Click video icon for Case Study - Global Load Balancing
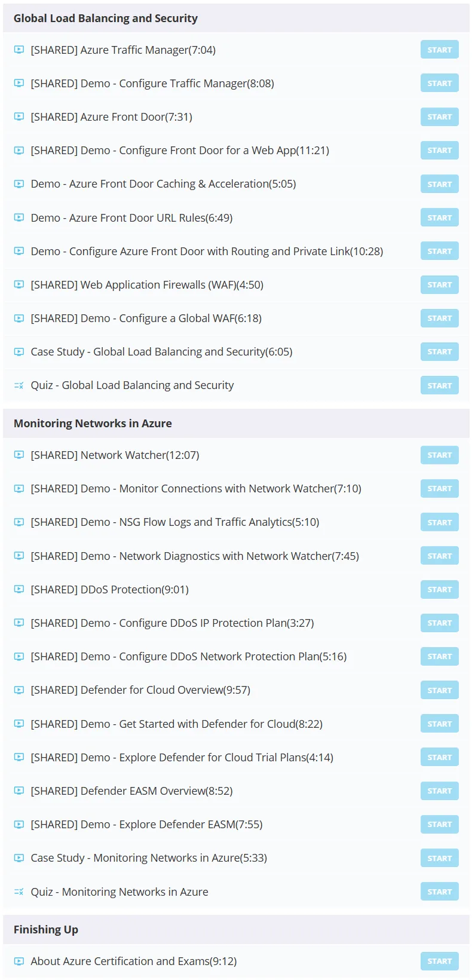 (19, 351)
